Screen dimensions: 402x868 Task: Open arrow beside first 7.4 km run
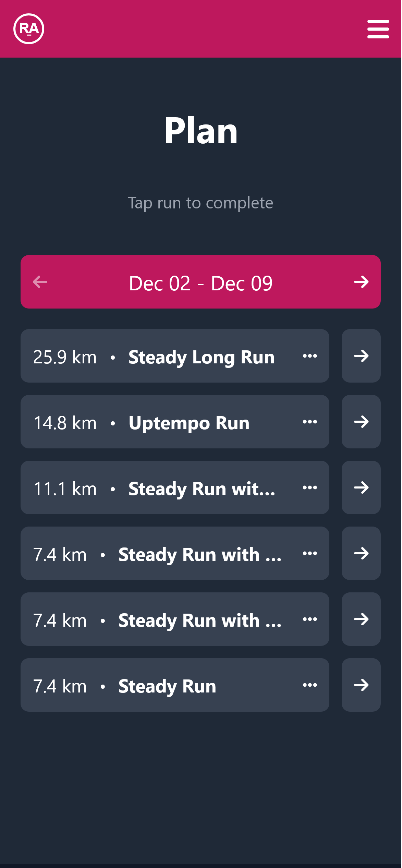pos(361,553)
